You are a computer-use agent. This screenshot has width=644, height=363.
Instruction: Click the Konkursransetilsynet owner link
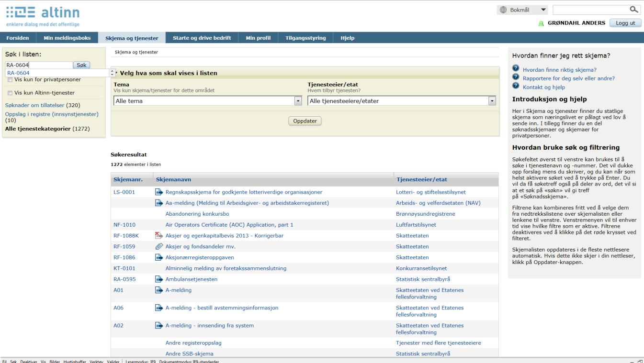pyautogui.click(x=421, y=268)
